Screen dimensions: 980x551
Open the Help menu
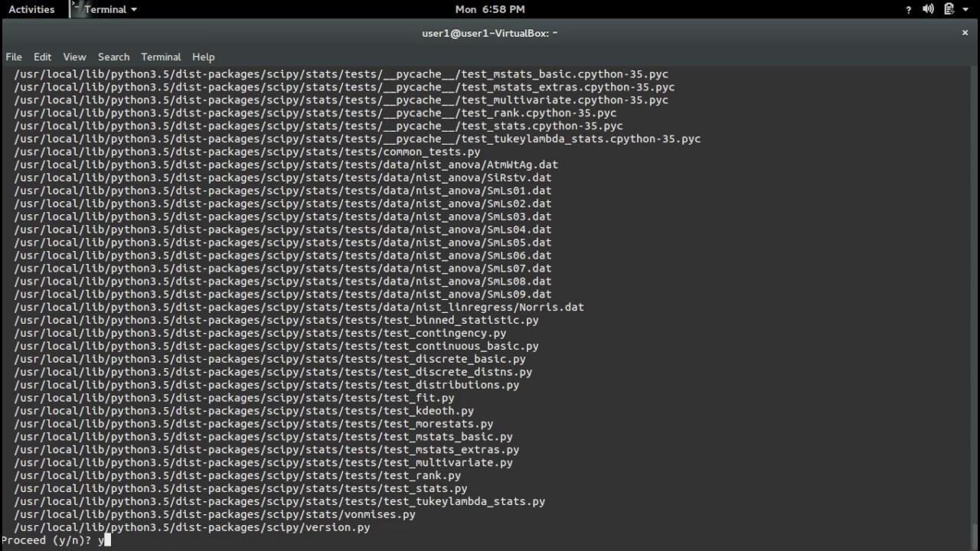(x=203, y=57)
